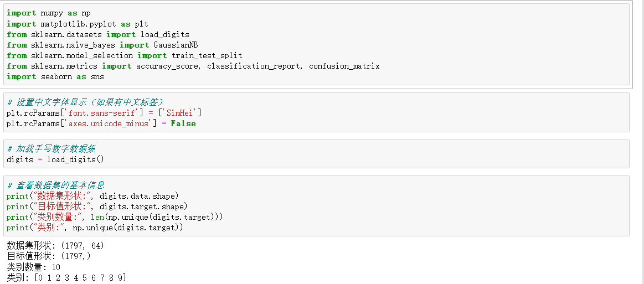The image size is (644, 284).
Task: Click the train_test_split import line
Action: [125, 55]
